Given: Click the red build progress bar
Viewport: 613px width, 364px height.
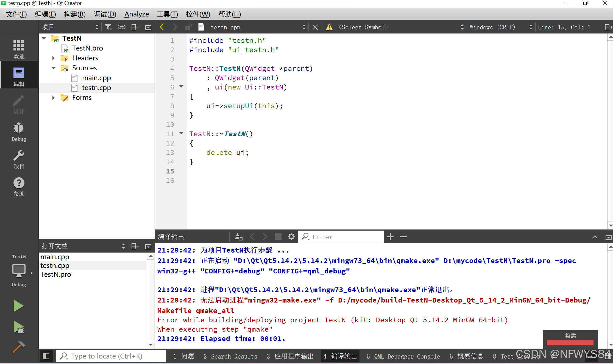Looking at the screenshot, I should coord(570,343).
